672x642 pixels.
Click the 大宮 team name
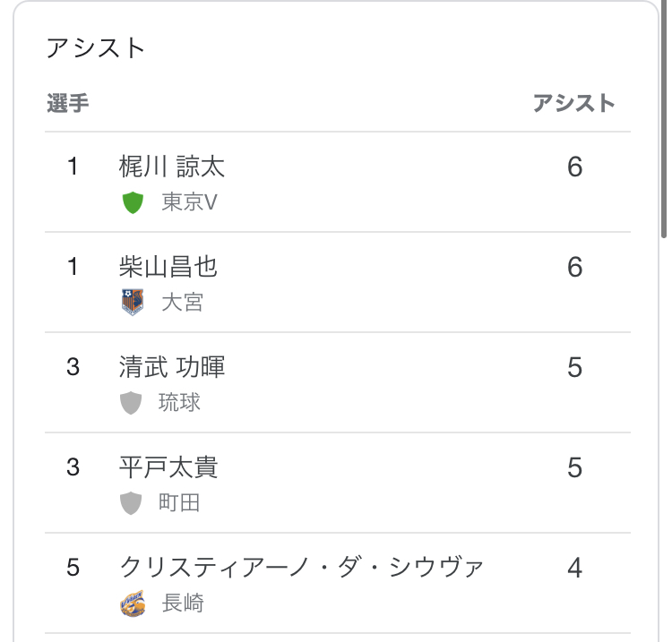point(182,303)
